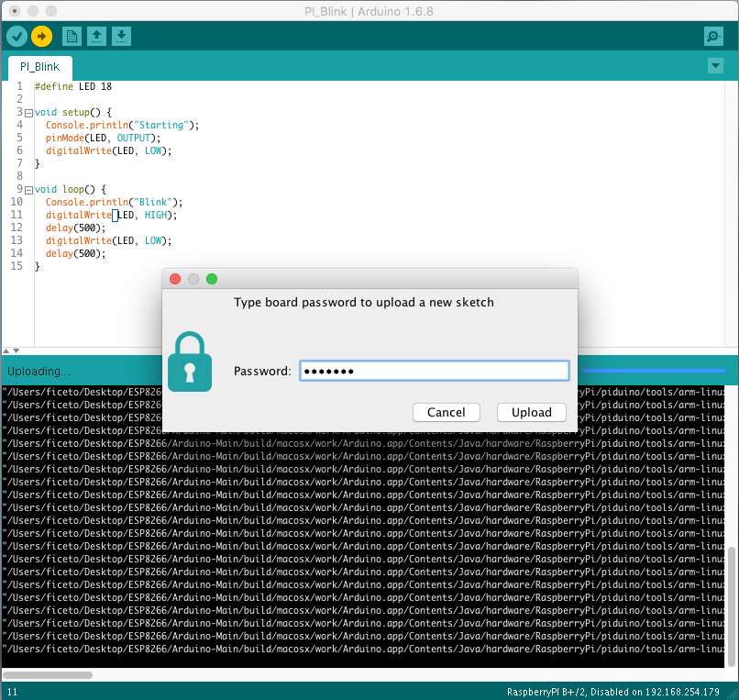Click the Verify checkmark toolbar icon
739x700 pixels.
(17, 37)
